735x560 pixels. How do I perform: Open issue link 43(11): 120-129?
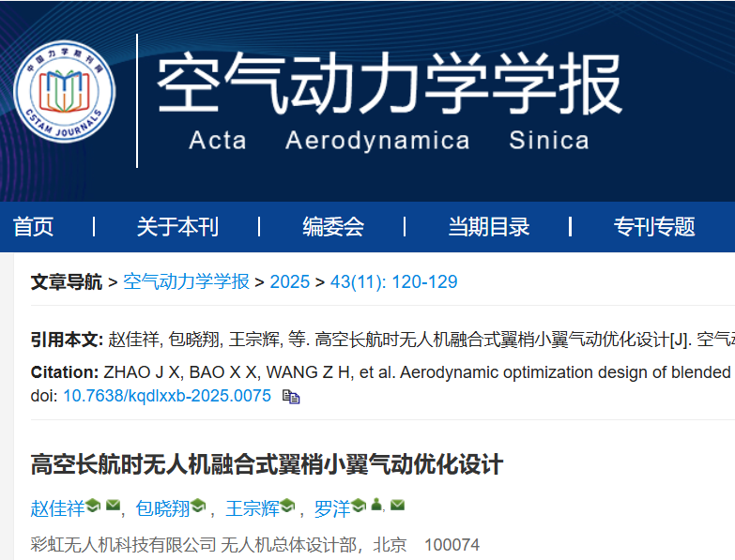click(x=394, y=281)
